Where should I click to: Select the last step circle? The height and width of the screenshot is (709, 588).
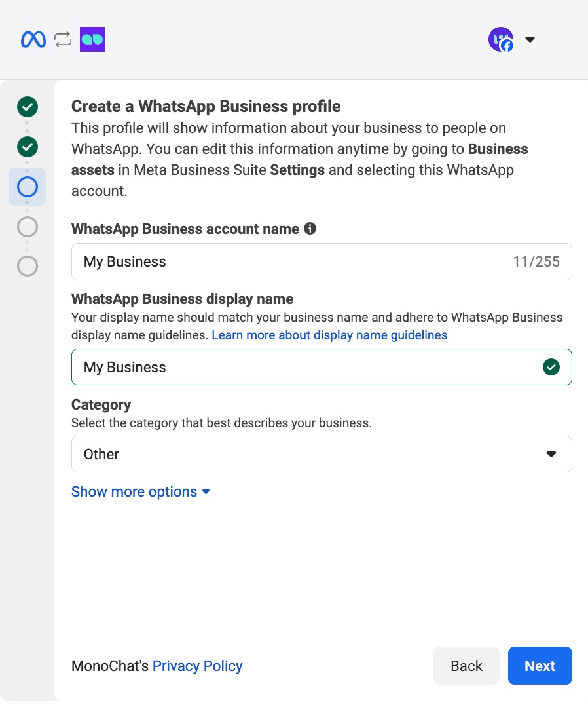click(x=27, y=267)
